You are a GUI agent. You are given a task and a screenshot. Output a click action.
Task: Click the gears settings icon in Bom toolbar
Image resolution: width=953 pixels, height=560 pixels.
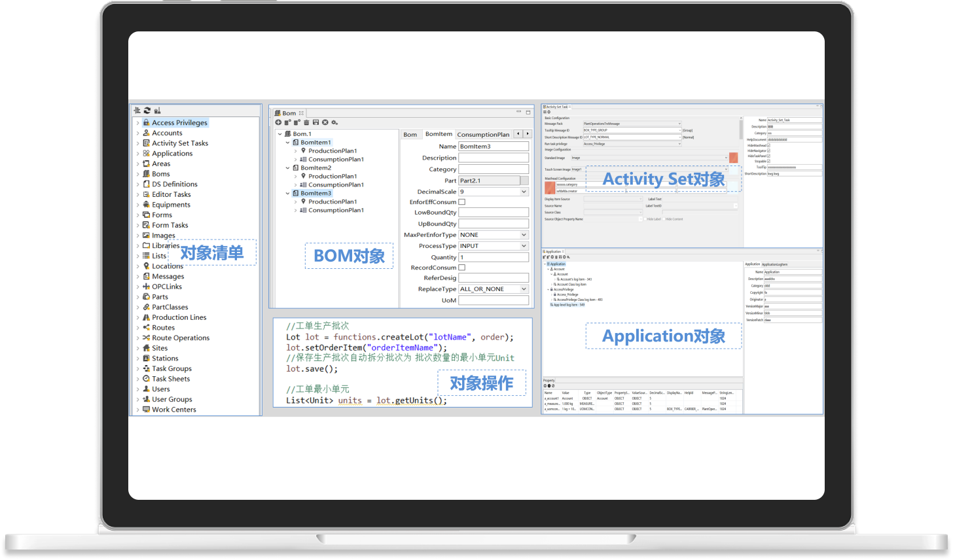[334, 122]
